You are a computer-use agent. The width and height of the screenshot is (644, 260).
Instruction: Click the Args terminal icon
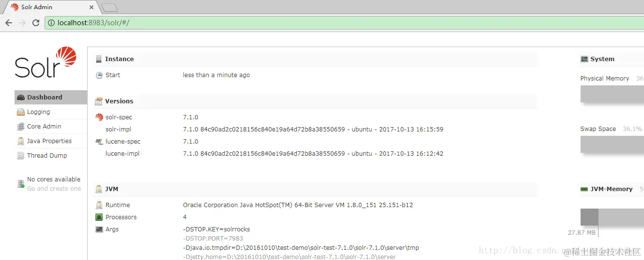tap(99, 229)
